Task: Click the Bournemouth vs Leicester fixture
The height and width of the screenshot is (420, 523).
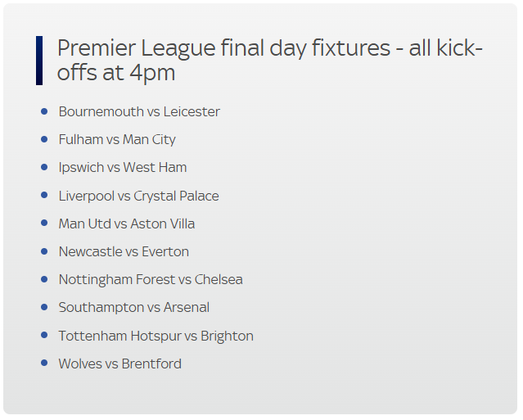Action: click(139, 112)
